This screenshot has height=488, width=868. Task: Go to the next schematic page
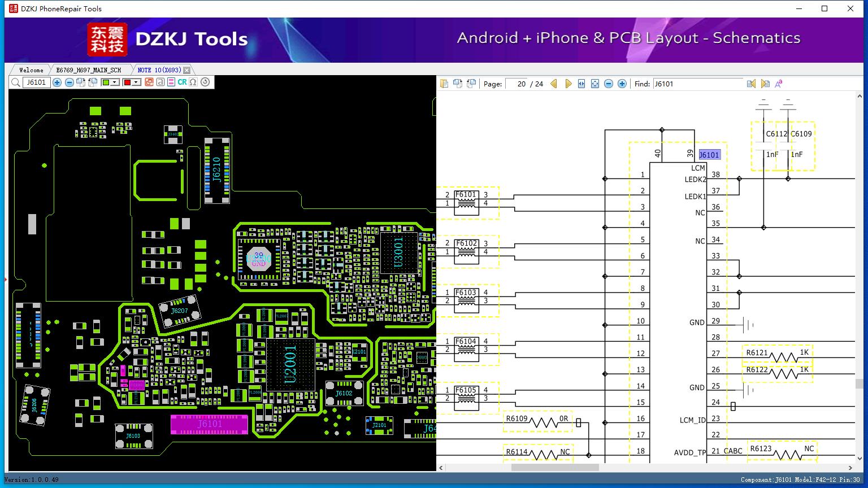pos(568,84)
